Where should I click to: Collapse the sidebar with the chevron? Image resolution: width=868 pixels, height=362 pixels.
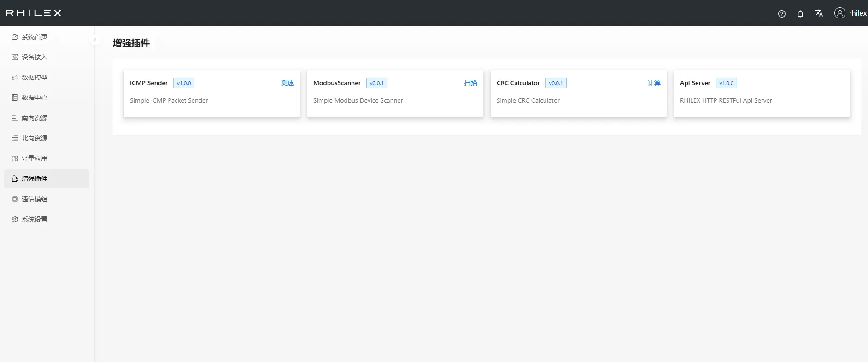pos(95,40)
